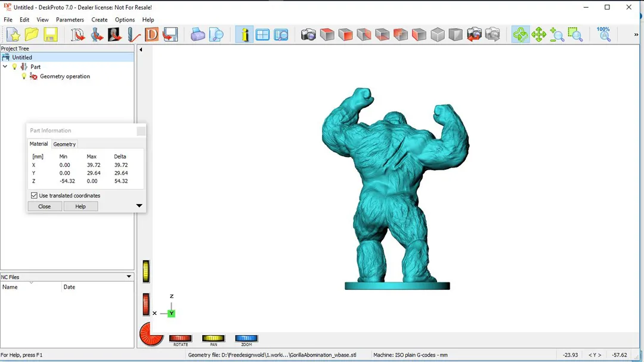Viewport: 644px width, 362px height.
Task: Click the cutter toolpath calculation icon
Action: coord(134,35)
